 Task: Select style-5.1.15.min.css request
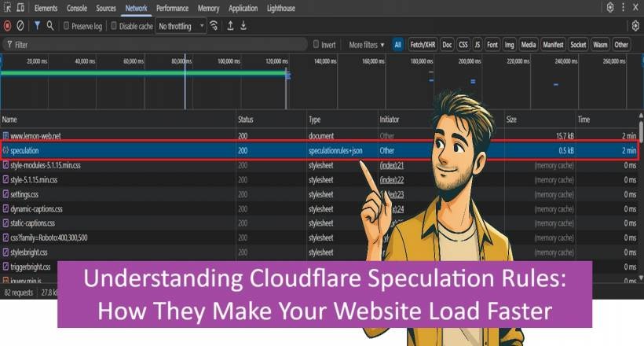(319, 180)
